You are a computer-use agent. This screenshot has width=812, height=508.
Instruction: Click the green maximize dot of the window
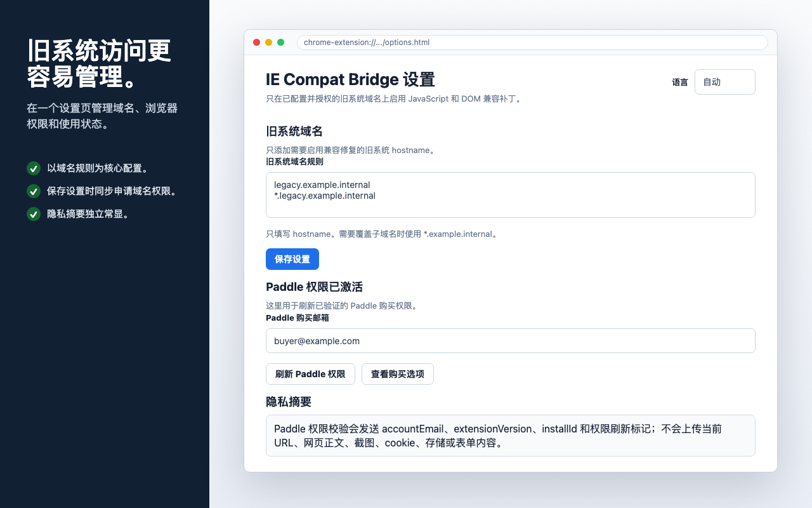[280, 43]
